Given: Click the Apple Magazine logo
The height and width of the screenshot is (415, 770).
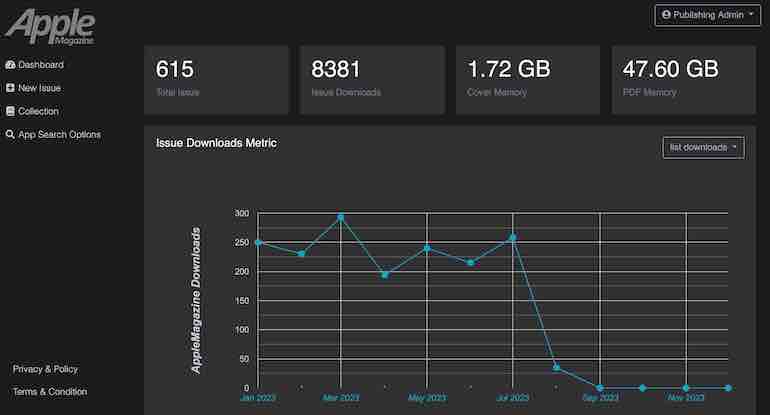Looking at the screenshot, I should 49,24.
